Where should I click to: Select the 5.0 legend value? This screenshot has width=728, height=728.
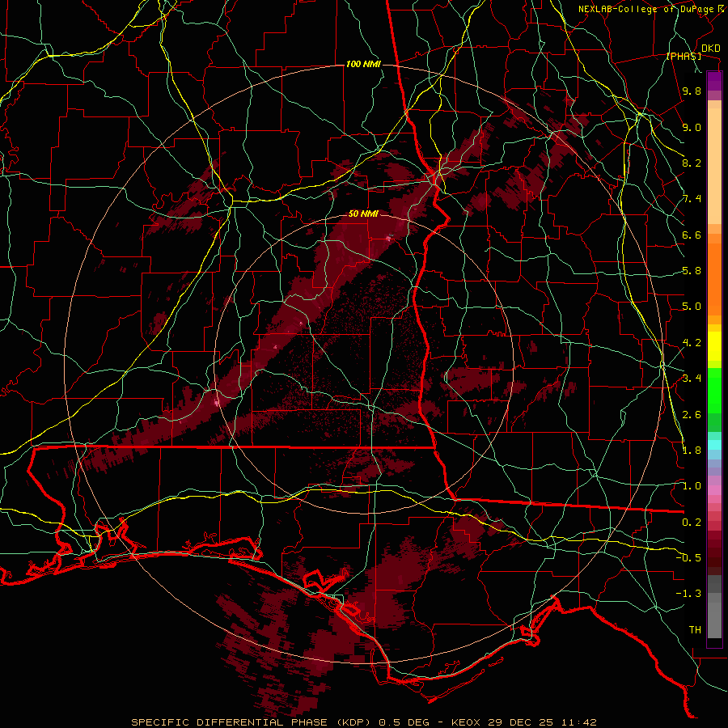click(x=692, y=307)
